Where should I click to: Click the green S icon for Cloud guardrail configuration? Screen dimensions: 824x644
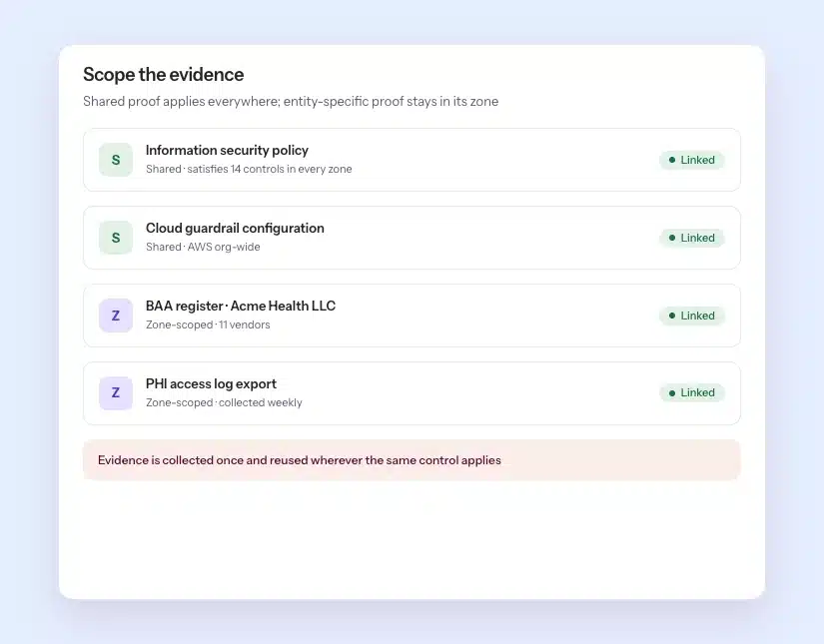[x=116, y=238]
